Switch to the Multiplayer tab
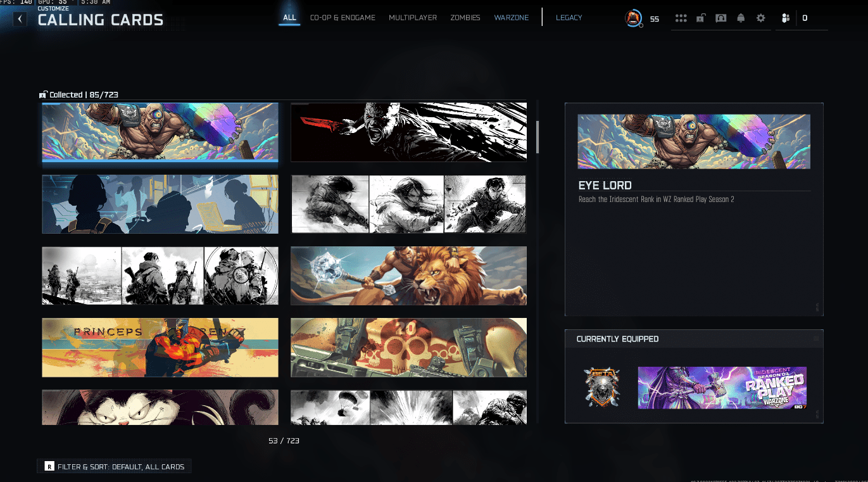 pos(413,18)
